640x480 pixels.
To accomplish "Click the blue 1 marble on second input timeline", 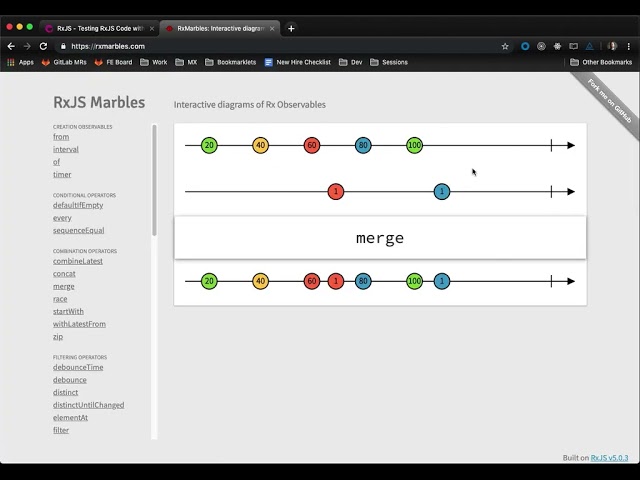I will [442, 191].
